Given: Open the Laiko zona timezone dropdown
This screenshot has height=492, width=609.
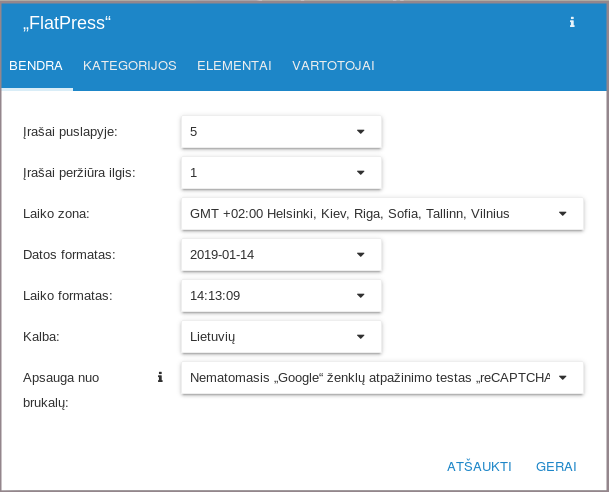Looking at the screenshot, I should coord(382,213).
